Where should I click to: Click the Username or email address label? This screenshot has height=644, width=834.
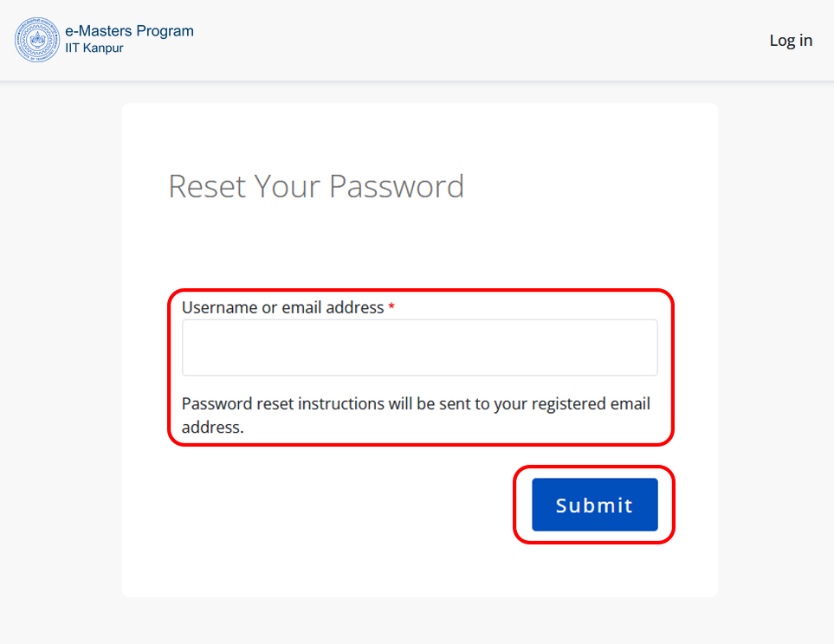click(282, 307)
